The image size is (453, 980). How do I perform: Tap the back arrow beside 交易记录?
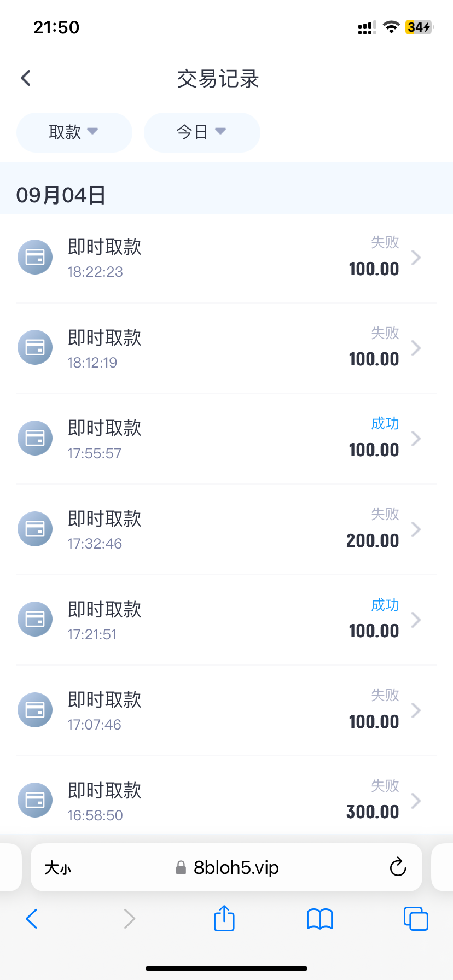[26, 78]
